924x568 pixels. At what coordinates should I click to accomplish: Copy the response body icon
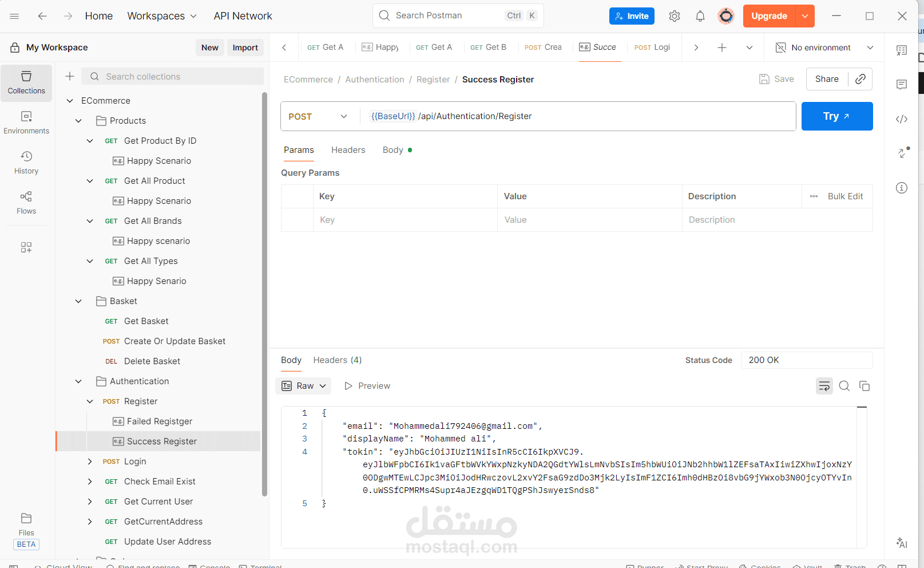[x=864, y=386]
